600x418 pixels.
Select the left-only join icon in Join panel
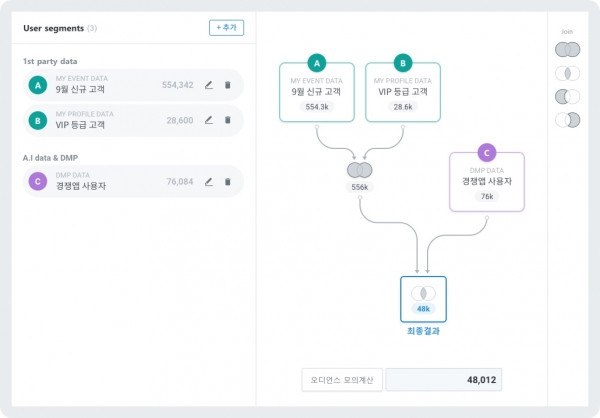pos(567,97)
